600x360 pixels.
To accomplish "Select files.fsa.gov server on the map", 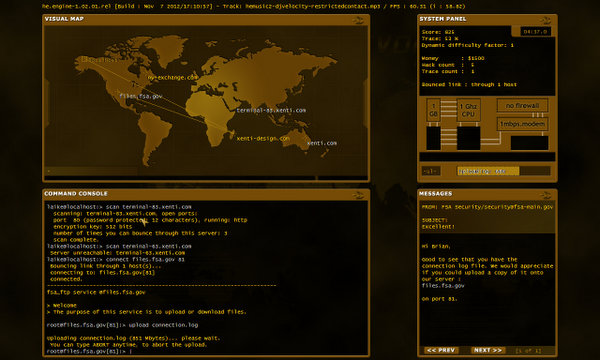I will coord(140,96).
